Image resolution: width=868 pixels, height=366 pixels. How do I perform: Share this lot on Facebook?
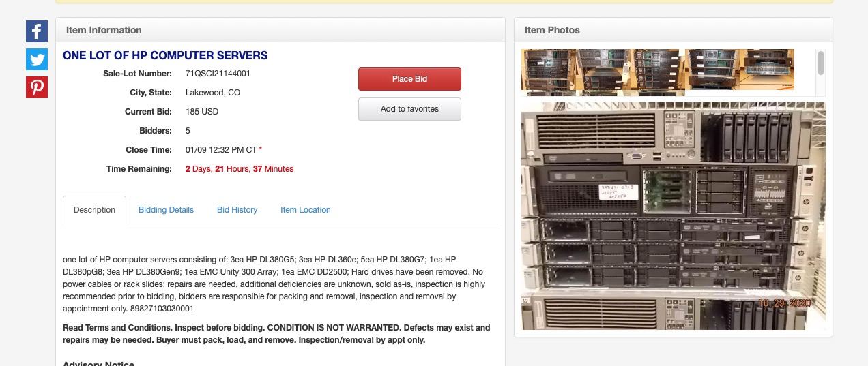click(37, 31)
